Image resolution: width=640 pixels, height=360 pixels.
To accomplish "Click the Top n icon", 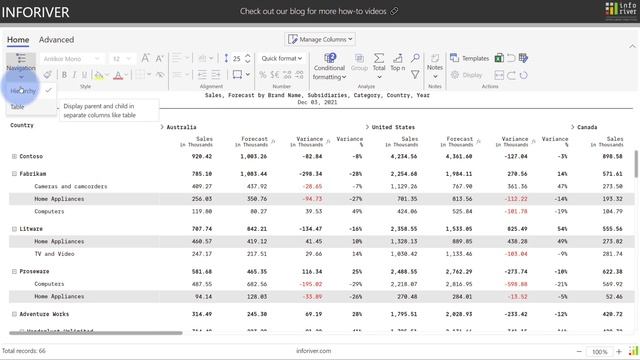I will [x=398, y=62].
